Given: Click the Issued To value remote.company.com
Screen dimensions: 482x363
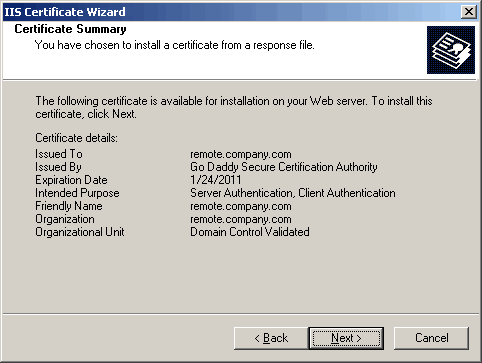Looking at the screenshot, I should coord(241,154).
